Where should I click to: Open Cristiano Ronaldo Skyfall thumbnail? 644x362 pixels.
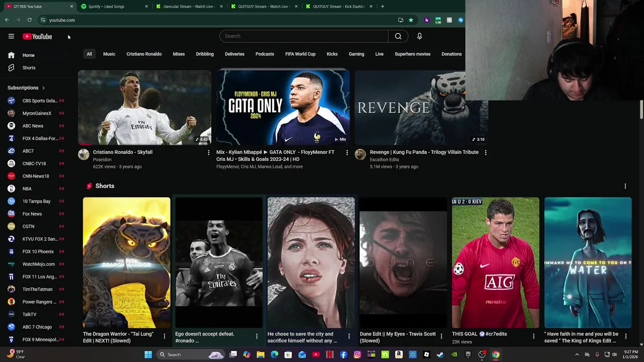(144, 108)
